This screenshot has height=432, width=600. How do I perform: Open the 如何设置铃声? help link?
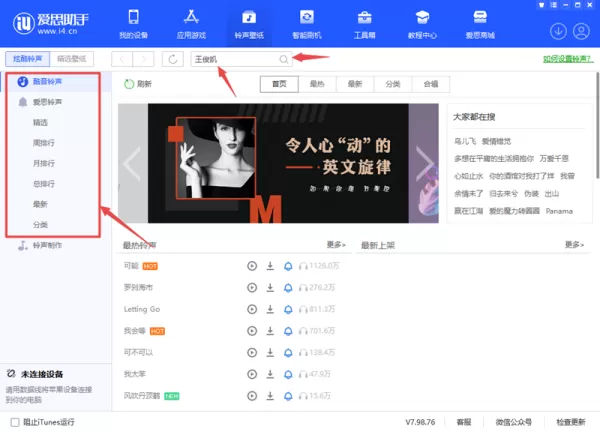click(x=568, y=59)
